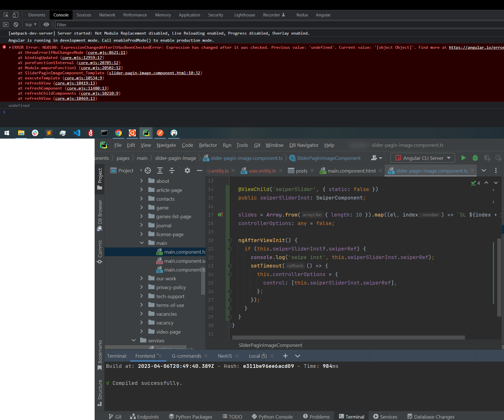Image resolution: width=504 pixels, height=420 pixels.
Task: Select main.component.ts in the project tree
Action: 181,270
